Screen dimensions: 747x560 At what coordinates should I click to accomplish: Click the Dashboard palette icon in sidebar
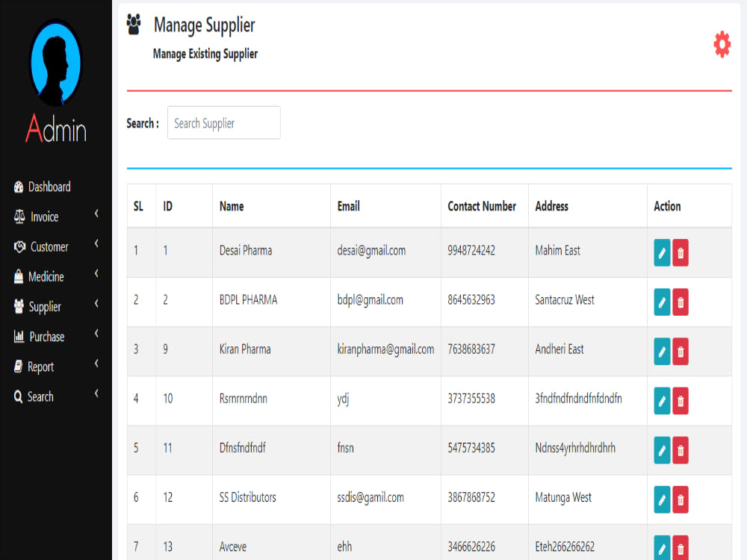pos(19,187)
